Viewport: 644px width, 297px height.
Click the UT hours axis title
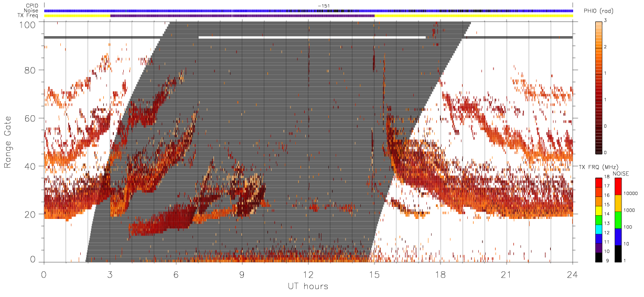pyautogui.click(x=308, y=286)
